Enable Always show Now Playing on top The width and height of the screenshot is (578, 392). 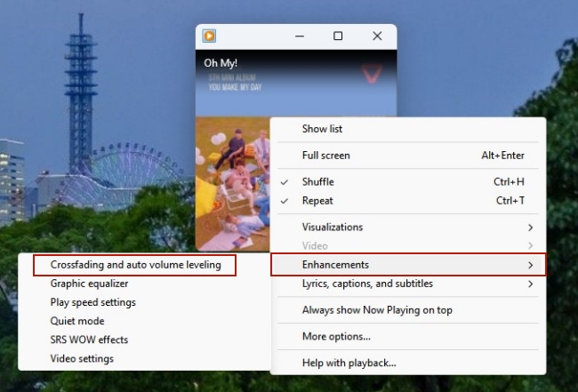click(x=408, y=310)
